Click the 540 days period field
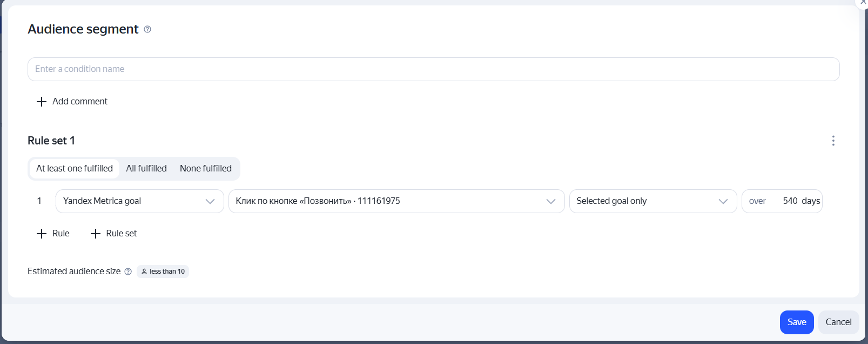The width and height of the screenshot is (868, 344). click(x=782, y=201)
